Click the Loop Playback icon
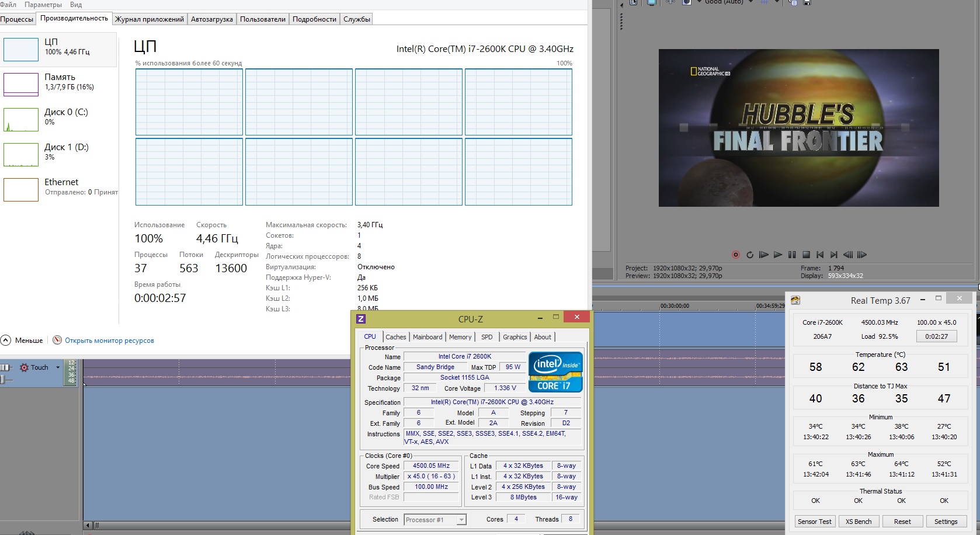Image resolution: width=980 pixels, height=535 pixels. tap(750, 255)
